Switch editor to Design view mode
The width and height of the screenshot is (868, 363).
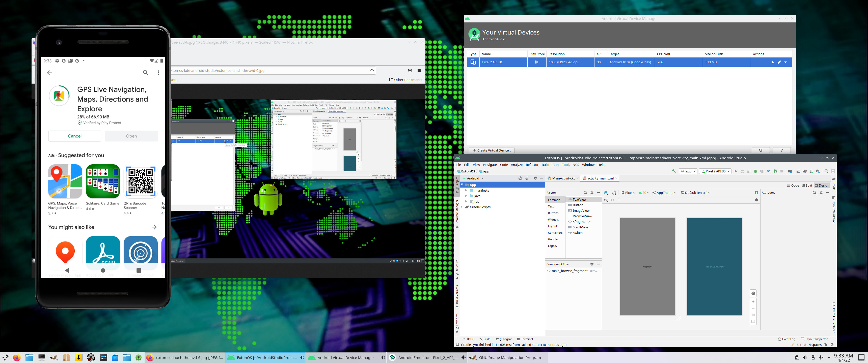[822, 186]
